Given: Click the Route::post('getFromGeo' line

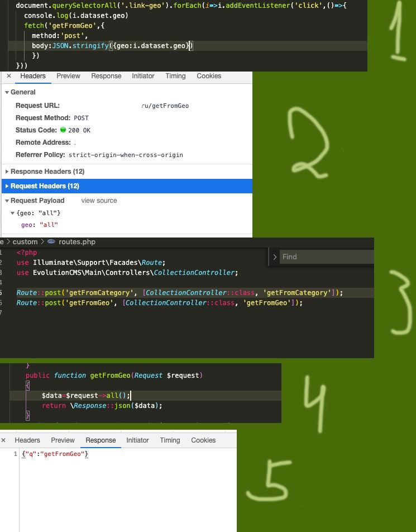Looking at the screenshot, I should [x=159, y=303].
